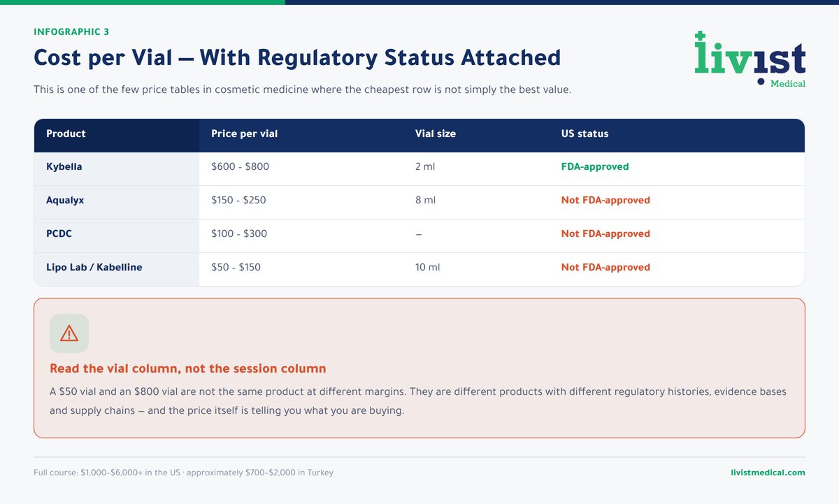Click the warning triangle icon
This screenshot has width=839, height=504.
[x=69, y=333]
